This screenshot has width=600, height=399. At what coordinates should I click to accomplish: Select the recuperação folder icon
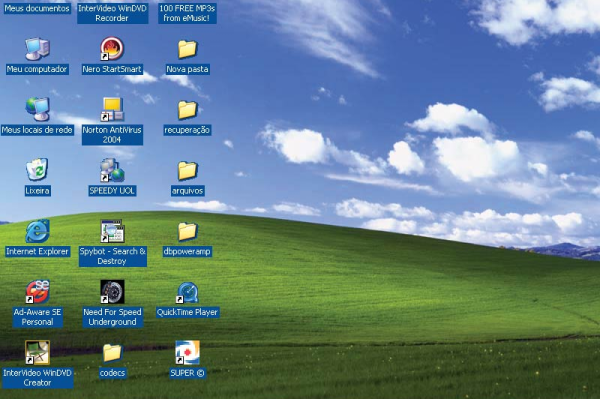(x=187, y=109)
